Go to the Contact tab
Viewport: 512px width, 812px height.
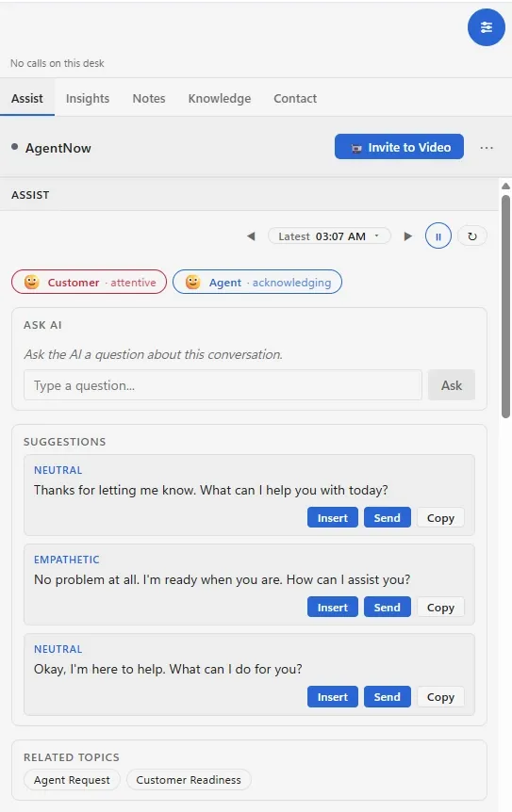(295, 98)
